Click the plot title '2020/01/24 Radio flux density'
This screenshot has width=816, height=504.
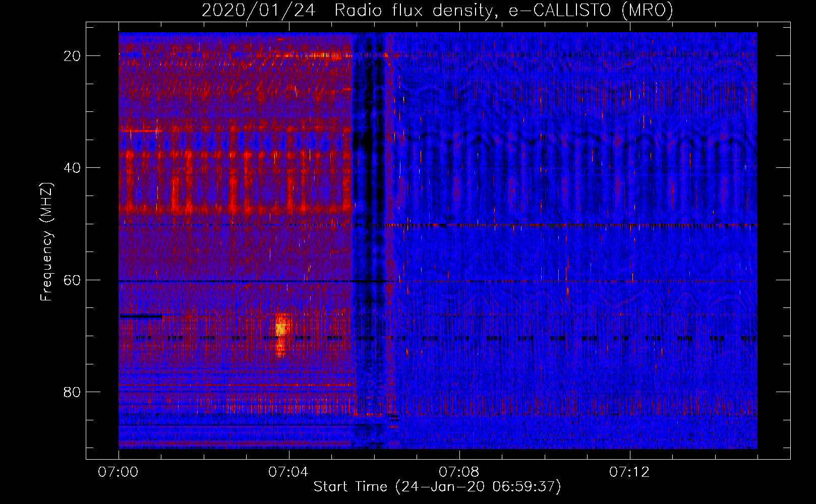[x=437, y=10]
